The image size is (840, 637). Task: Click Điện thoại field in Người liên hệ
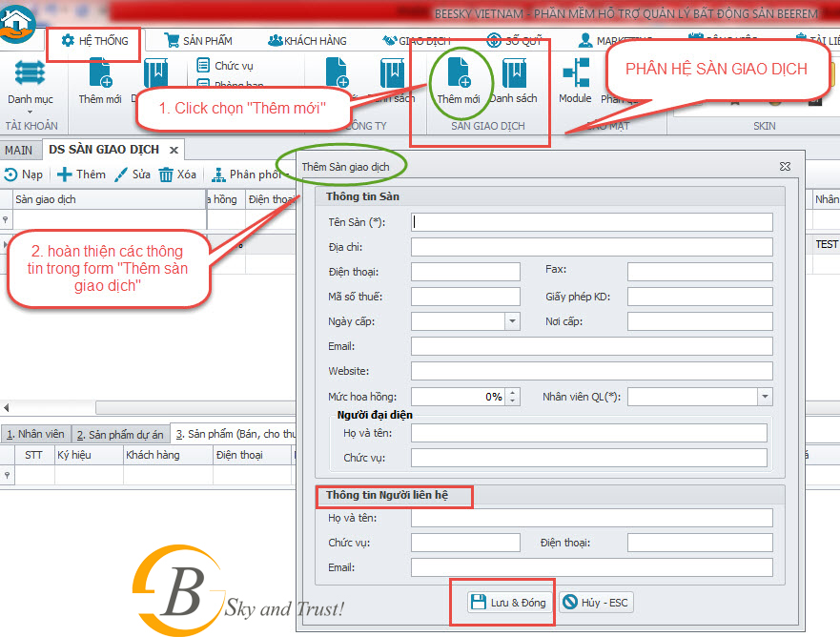[700, 543]
